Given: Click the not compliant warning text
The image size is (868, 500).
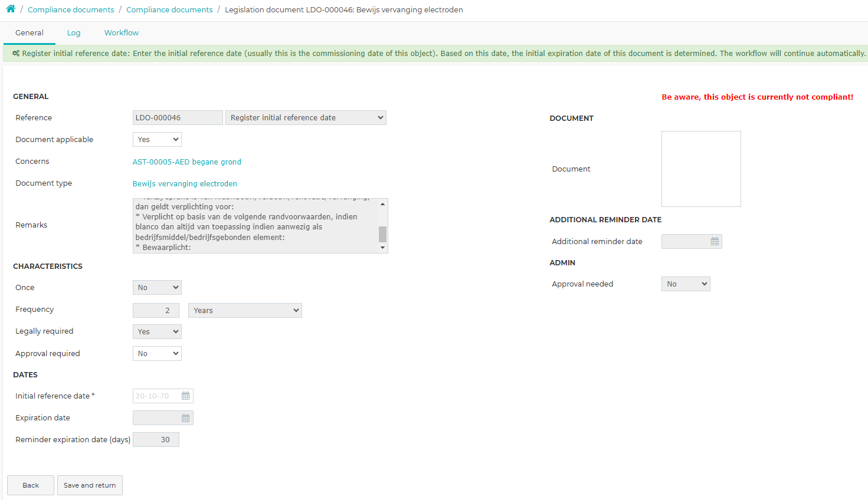Looking at the screenshot, I should click(x=757, y=97).
